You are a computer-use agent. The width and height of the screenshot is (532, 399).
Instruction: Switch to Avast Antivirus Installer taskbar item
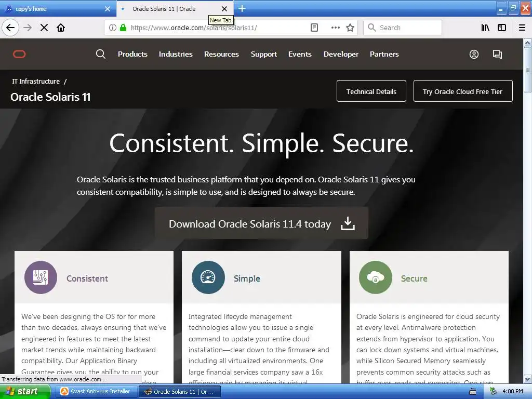96,392
